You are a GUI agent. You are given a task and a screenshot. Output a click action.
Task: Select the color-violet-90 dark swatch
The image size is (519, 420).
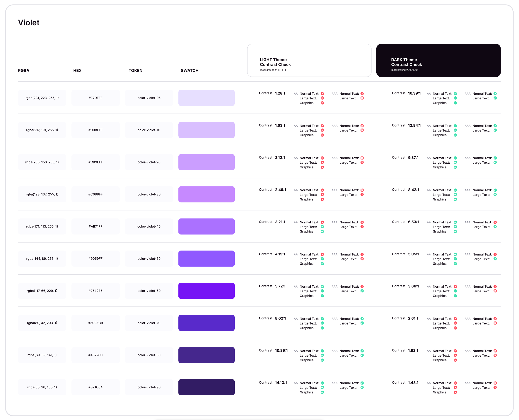(206, 387)
